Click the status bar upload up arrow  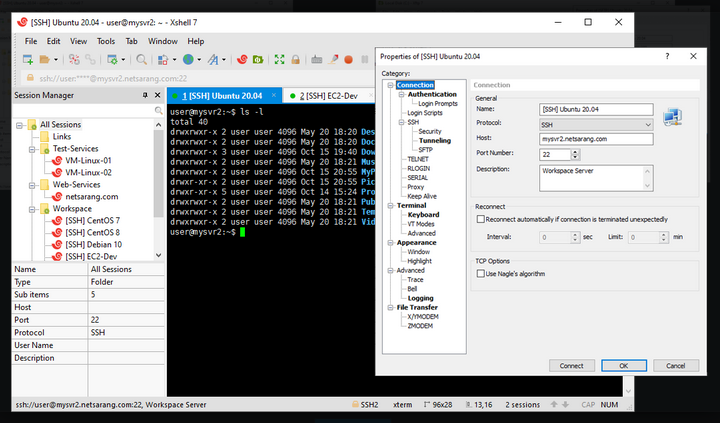tap(554, 405)
